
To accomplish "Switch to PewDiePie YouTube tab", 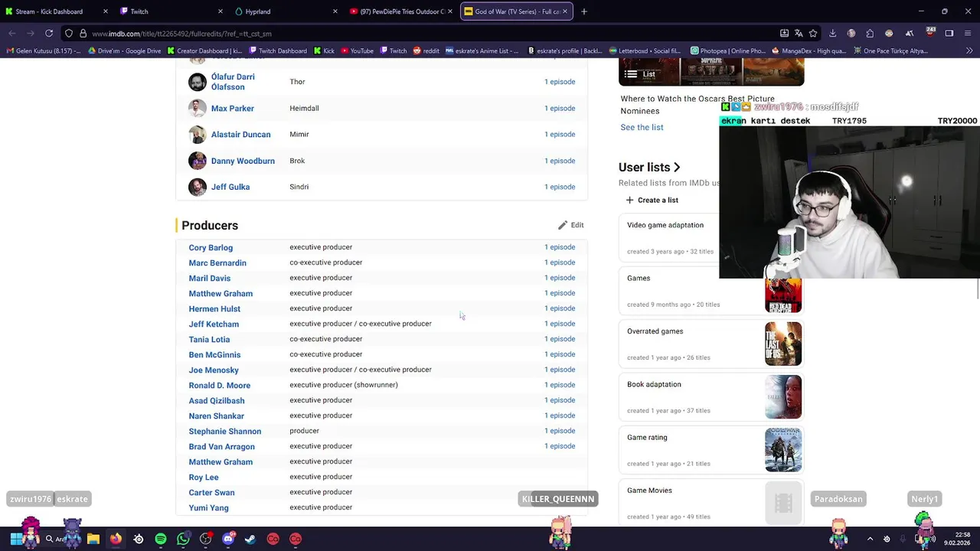I will (x=402, y=11).
